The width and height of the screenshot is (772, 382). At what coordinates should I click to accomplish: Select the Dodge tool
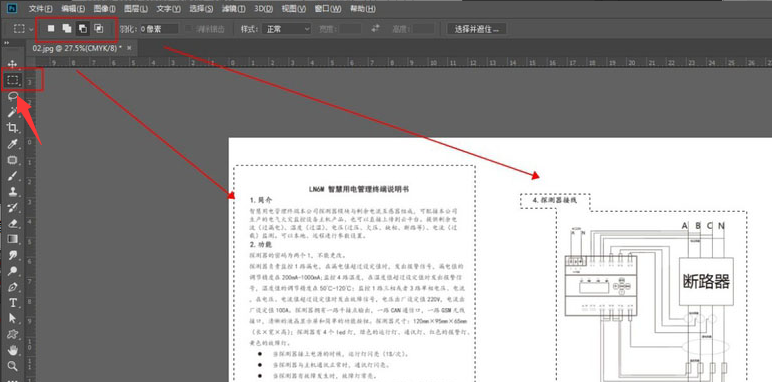[x=12, y=270]
